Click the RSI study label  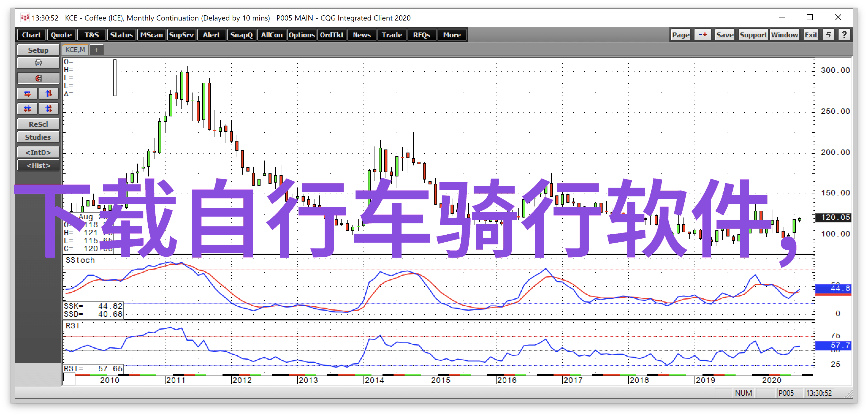[x=72, y=325]
